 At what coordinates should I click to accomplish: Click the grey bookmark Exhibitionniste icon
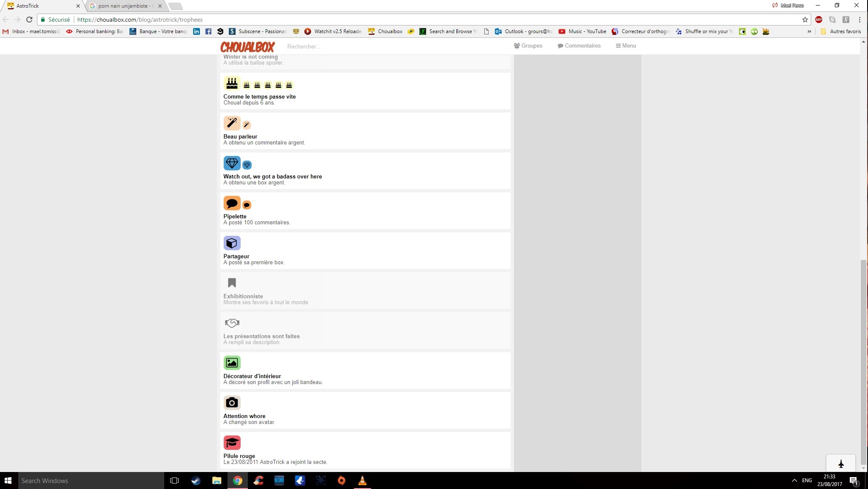point(232,283)
